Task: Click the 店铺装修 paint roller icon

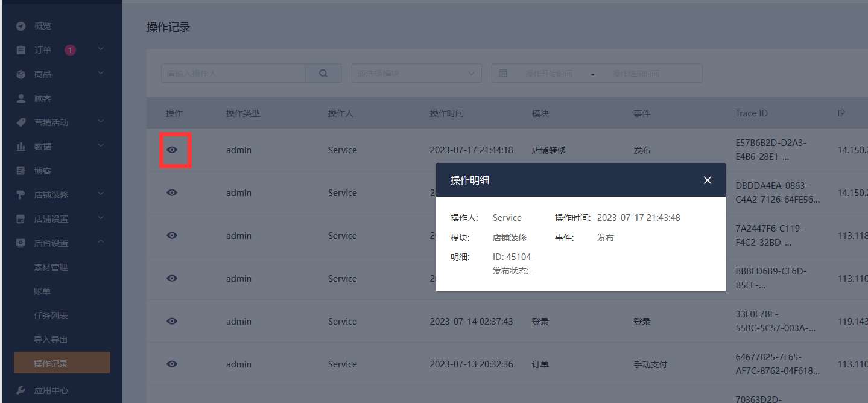Action: click(x=21, y=195)
